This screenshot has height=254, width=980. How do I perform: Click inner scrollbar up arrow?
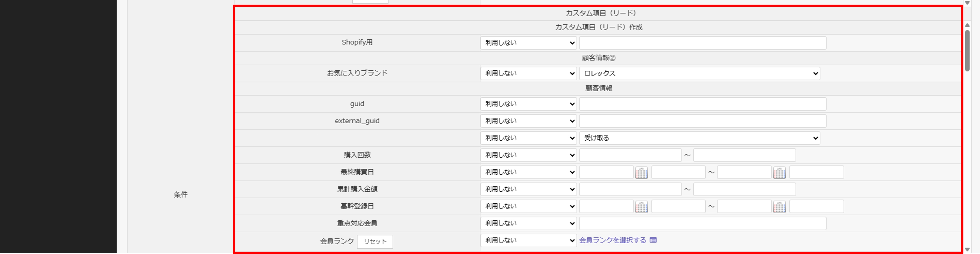click(x=968, y=25)
